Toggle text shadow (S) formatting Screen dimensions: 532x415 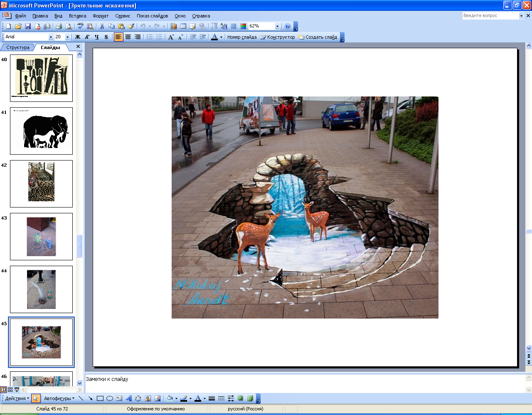pos(106,37)
